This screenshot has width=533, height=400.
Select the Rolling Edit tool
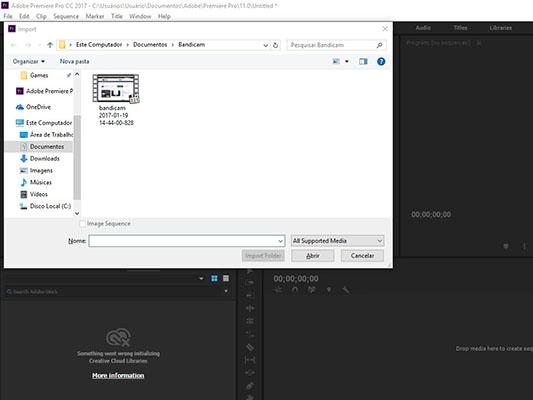point(250,321)
